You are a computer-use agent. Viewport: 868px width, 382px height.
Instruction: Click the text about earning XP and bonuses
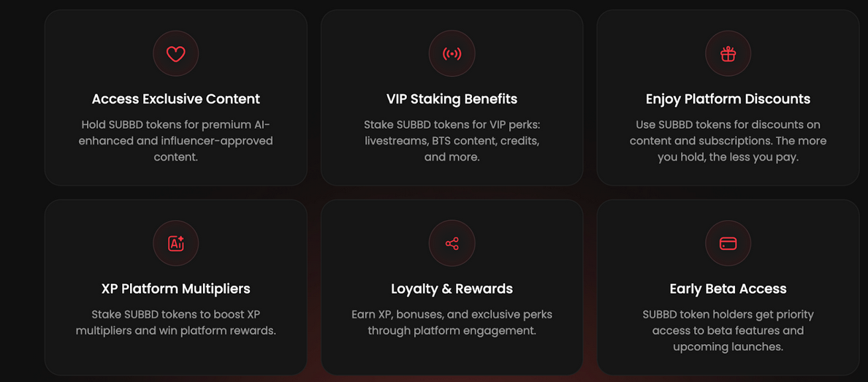point(452,322)
